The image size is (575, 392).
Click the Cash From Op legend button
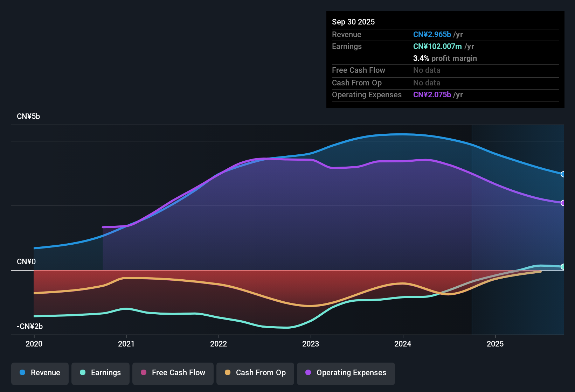(x=255, y=373)
